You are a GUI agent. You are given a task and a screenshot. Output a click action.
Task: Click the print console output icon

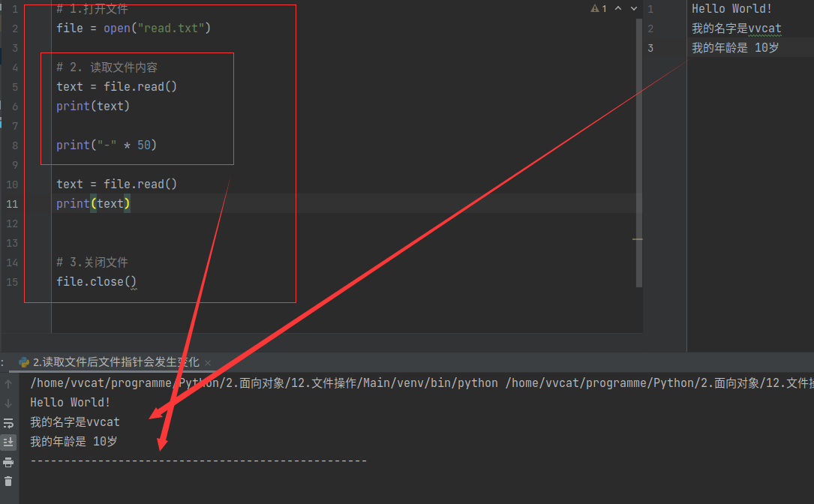[x=8, y=462]
